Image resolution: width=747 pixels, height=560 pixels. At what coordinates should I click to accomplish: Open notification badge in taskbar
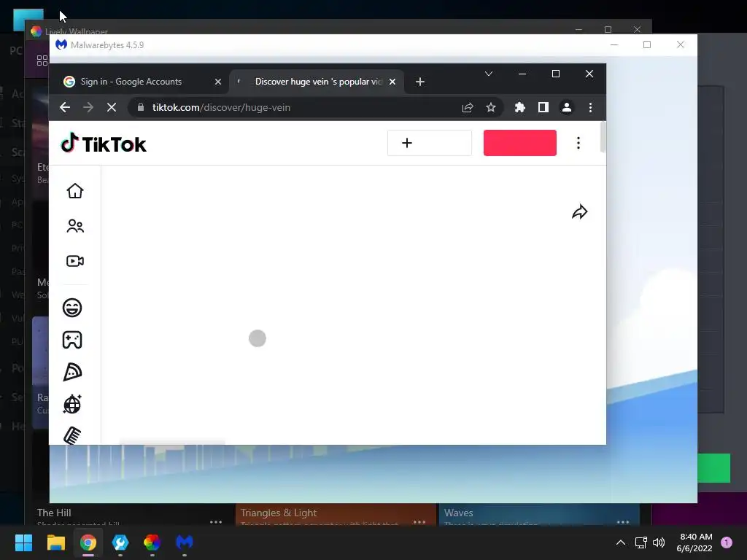point(727,542)
